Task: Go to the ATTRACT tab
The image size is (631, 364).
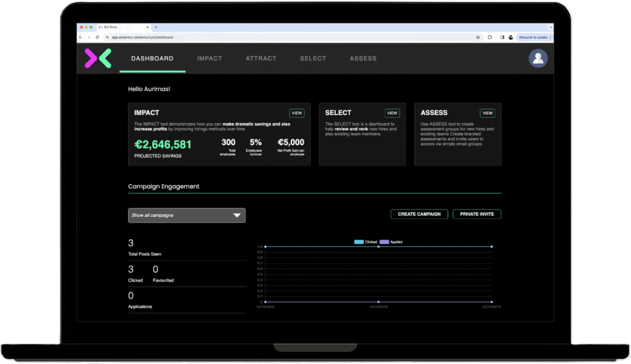Action: (261, 59)
